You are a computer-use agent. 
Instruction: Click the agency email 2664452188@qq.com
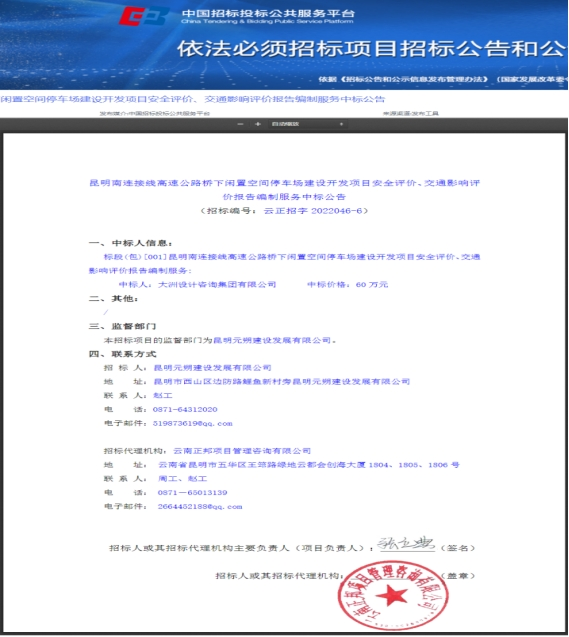click(x=200, y=507)
